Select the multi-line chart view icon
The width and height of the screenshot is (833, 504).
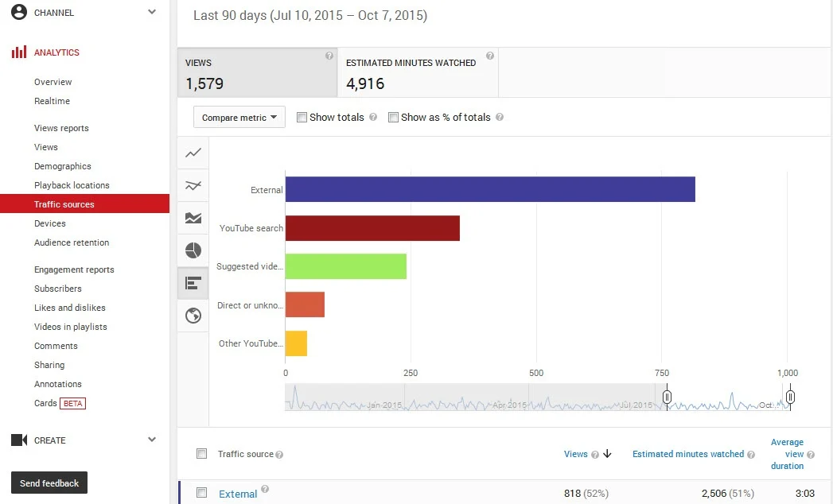pyautogui.click(x=193, y=185)
